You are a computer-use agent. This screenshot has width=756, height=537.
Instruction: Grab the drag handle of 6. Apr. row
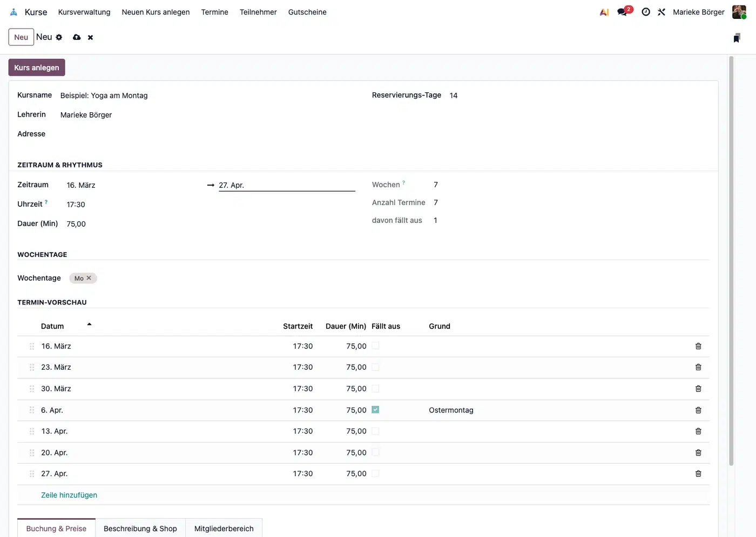point(32,410)
